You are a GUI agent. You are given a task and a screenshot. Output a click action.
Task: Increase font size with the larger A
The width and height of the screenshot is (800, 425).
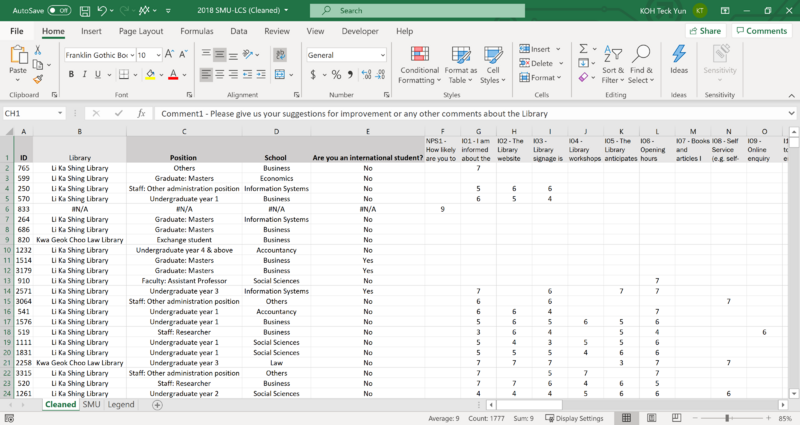pyautogui.click(x=170, y=55)
